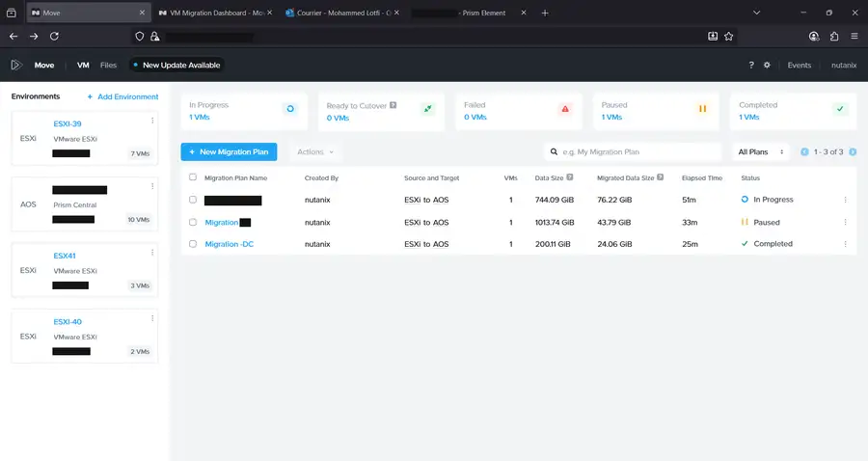Switch to the Files tab
This screenshot has width=868, height=461.
[108, 65]
